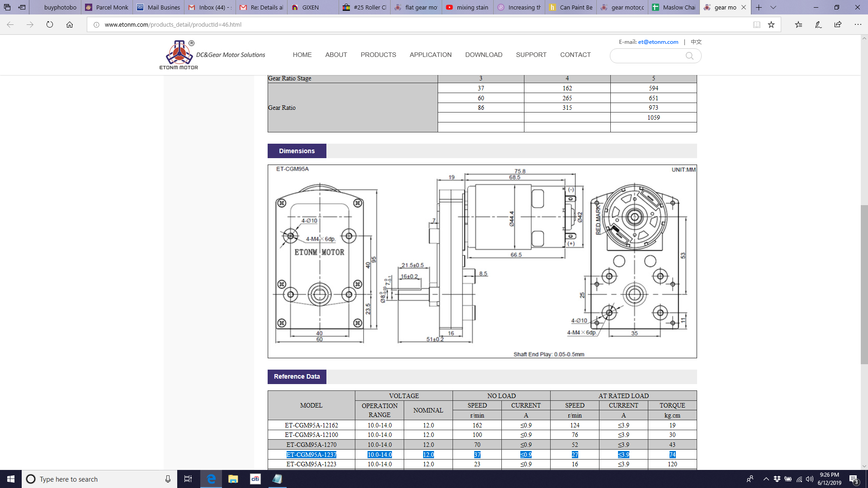The width and height of the screenshot is (868, 488).
Task: Click the page vertical scrollbar thumb
Action: 864,285
